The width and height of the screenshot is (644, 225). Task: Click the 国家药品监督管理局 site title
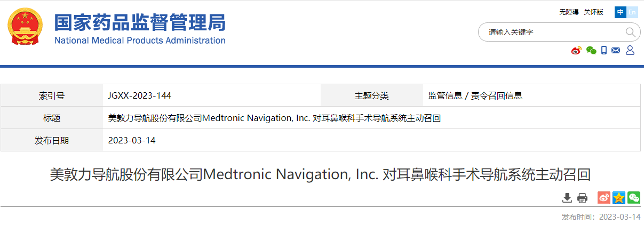point(140,22)
